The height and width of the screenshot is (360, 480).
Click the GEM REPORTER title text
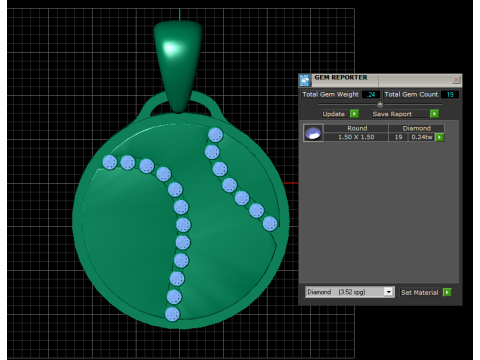tap(341, 77)
